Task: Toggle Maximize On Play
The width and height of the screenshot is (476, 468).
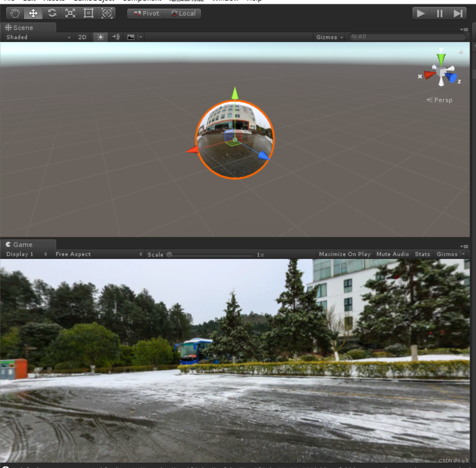Action: coord(345,254)
